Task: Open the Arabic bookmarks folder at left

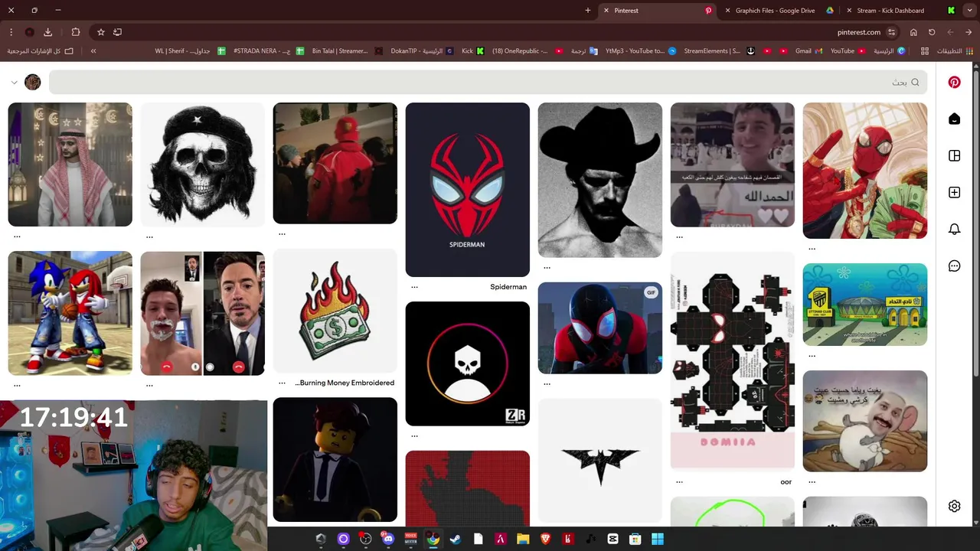Action: click(x=40, y=51)
